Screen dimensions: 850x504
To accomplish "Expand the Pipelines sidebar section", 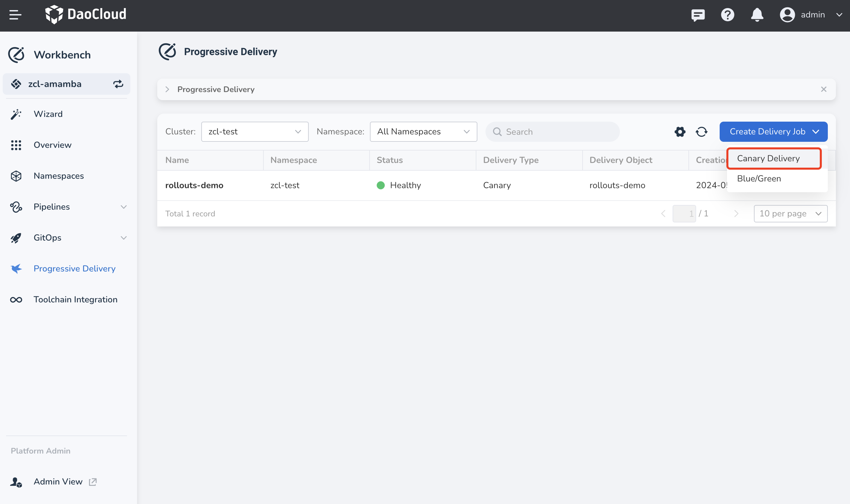I will (x=124, y=207).
